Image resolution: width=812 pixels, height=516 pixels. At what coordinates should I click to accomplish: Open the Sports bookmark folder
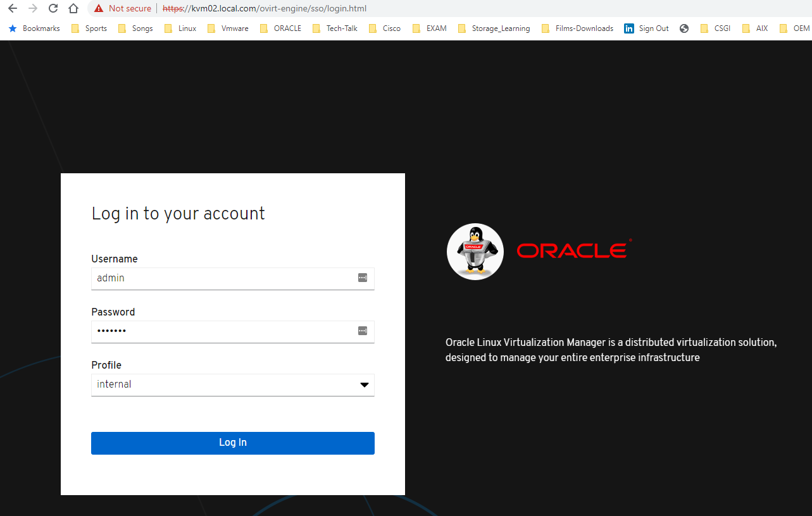click(x=89, y=28)
